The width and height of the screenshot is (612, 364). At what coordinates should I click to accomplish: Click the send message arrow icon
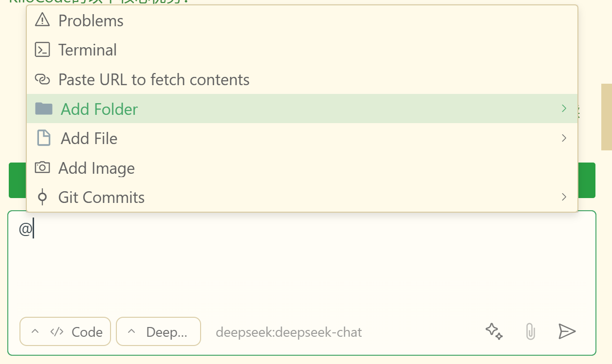click(567, 331)
